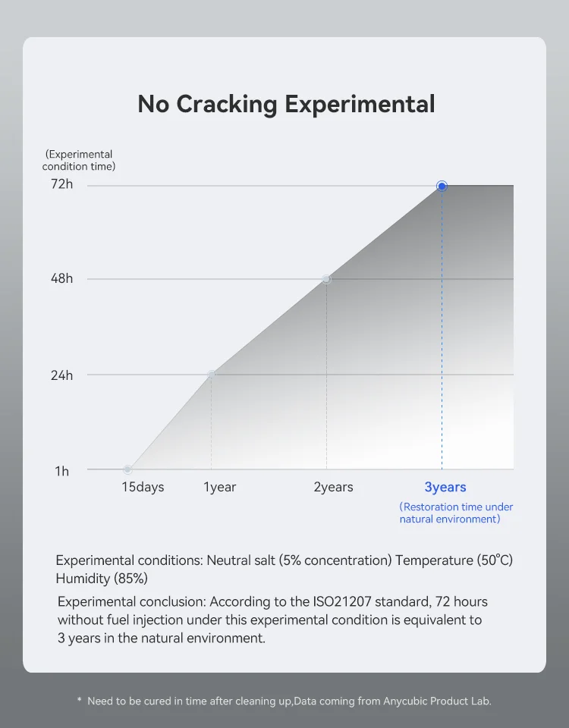This screenshot has width=569, height=728.
Task: Select the 1h axis label
Action: coord(61,471)
